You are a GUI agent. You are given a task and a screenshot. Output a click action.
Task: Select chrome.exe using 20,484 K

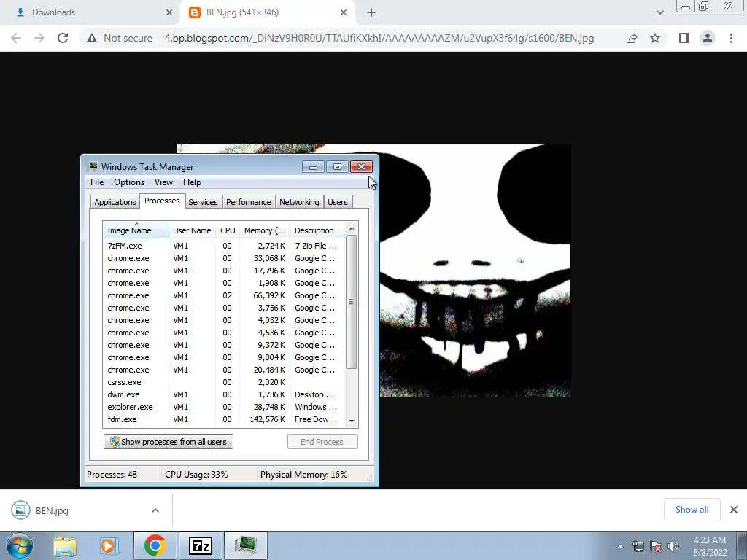pyautogui.click(x=223, y=370)
